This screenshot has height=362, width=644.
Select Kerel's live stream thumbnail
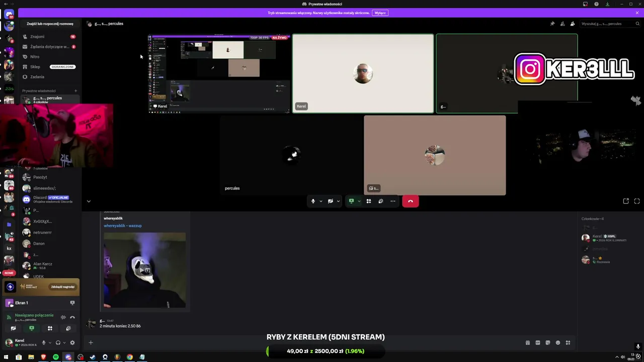pos(219,73)
